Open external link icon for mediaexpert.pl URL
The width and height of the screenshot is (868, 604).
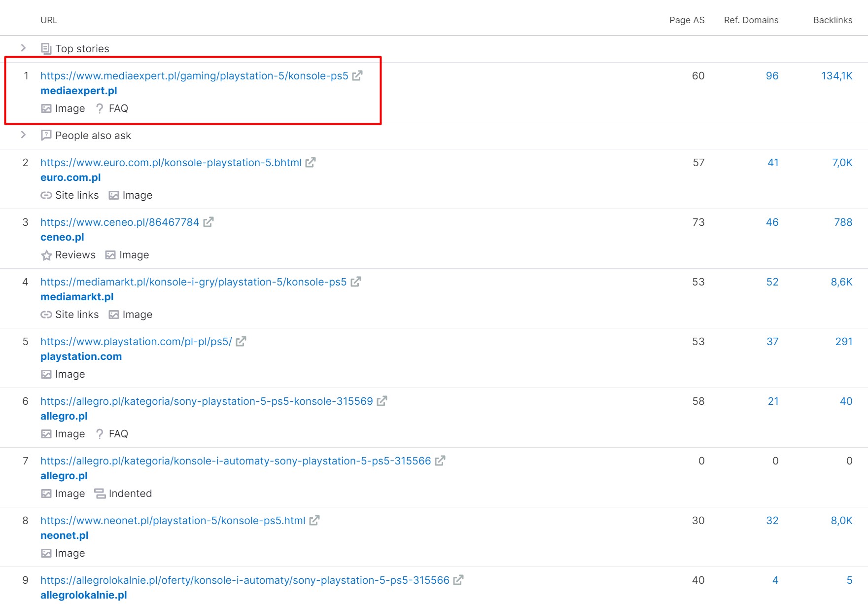pos(357,75)
